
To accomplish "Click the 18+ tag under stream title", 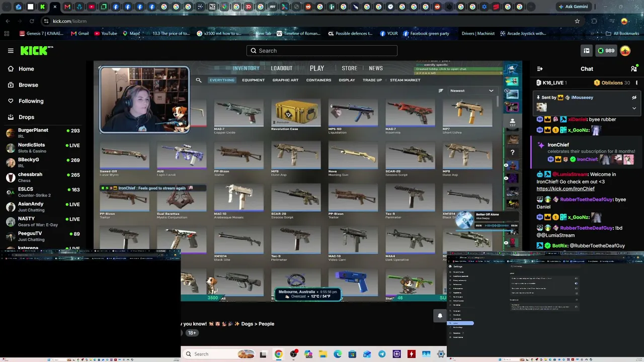I will click(x=192, y=333).
